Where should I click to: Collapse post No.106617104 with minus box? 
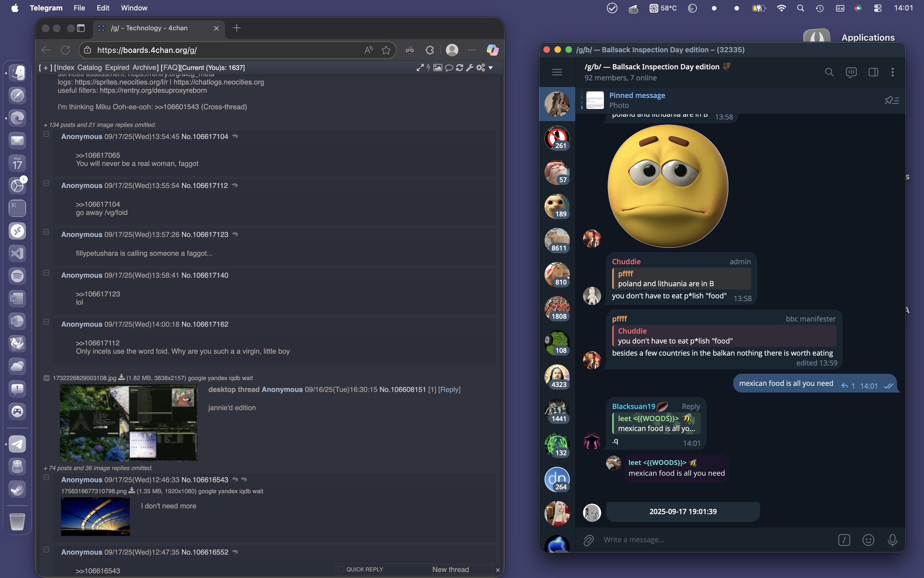46,134
